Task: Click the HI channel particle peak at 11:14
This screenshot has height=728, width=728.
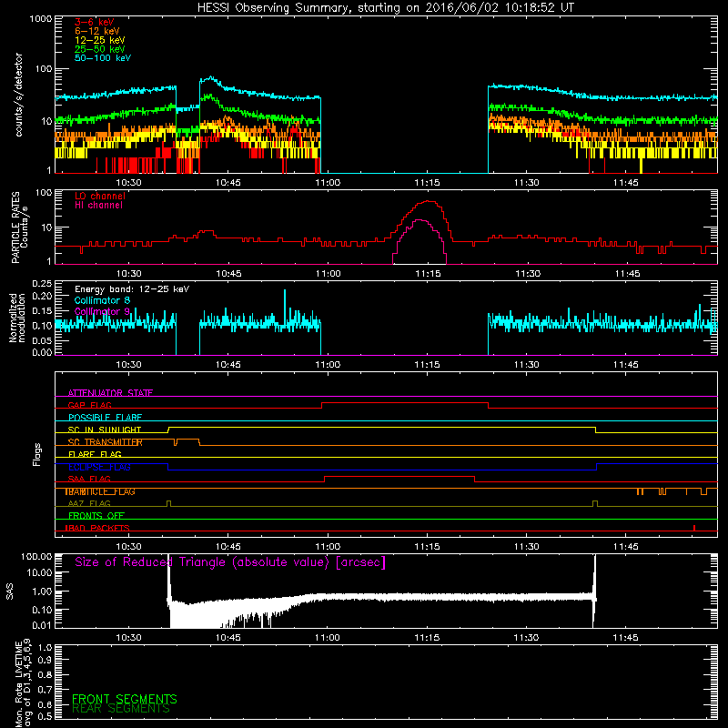Action: (x=420, y=220)
